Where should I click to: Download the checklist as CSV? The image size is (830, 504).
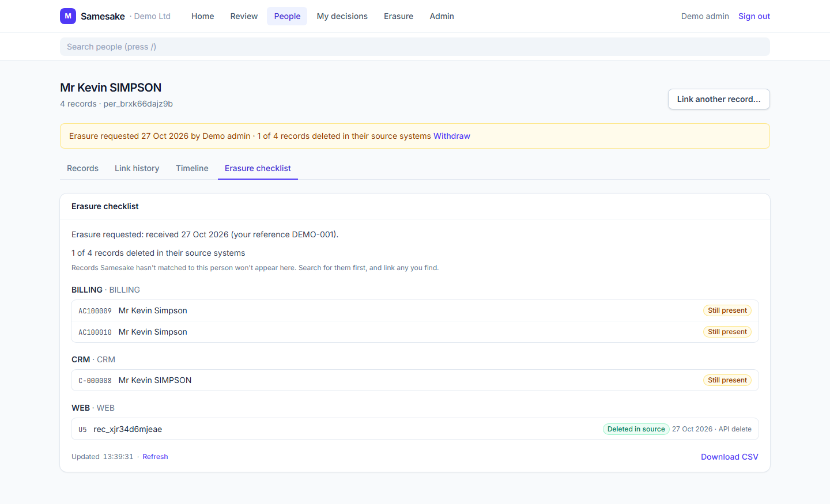(730, 457)
